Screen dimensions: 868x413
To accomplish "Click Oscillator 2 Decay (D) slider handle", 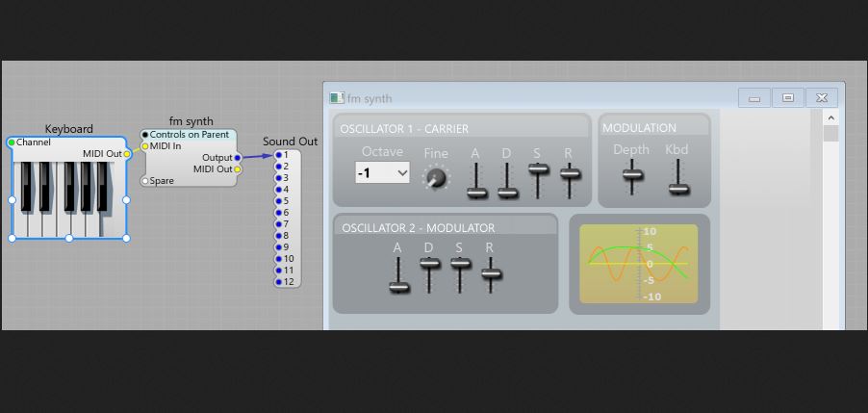I will [x=429, y=264].
